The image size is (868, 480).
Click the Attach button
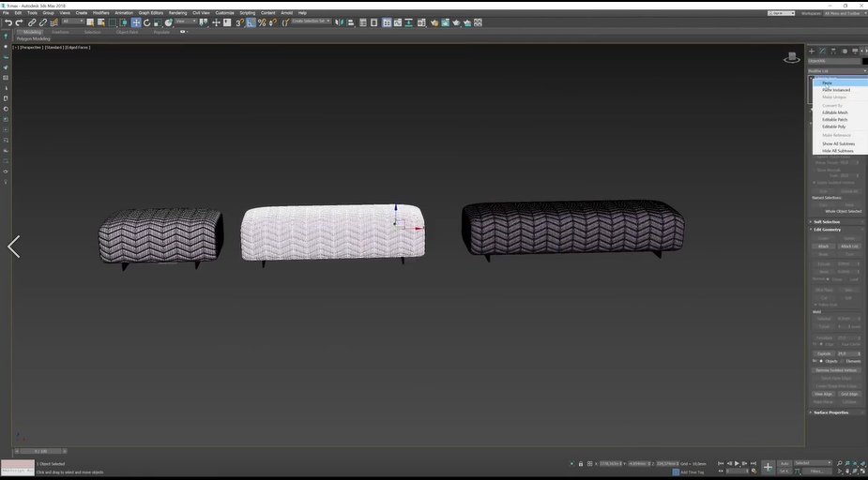coord(823,246)
